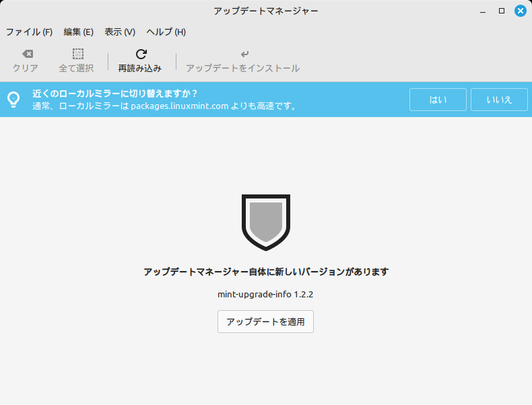Open the ヘルプ (H) menu
Screen dimensions: 532x405
click(x=166, y=32)
